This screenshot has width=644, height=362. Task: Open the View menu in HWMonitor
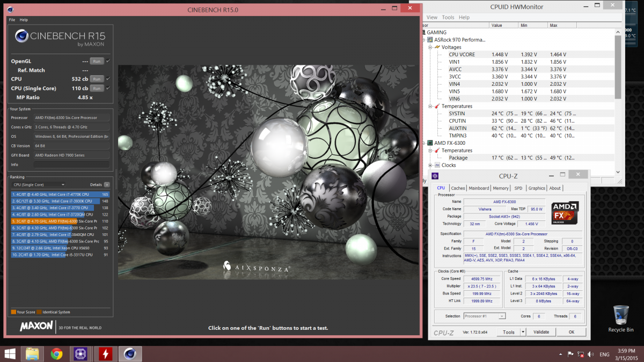point(431,17)
